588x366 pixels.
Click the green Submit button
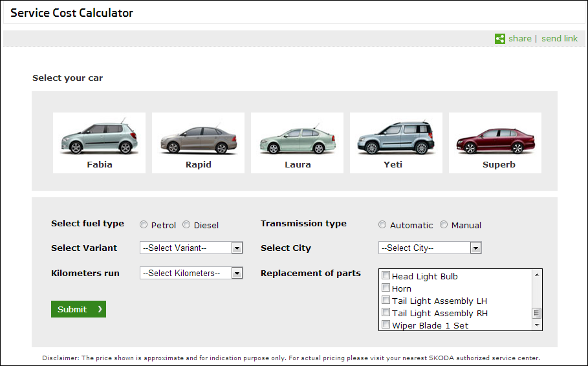pyautogui.click(x=78, y=309)
